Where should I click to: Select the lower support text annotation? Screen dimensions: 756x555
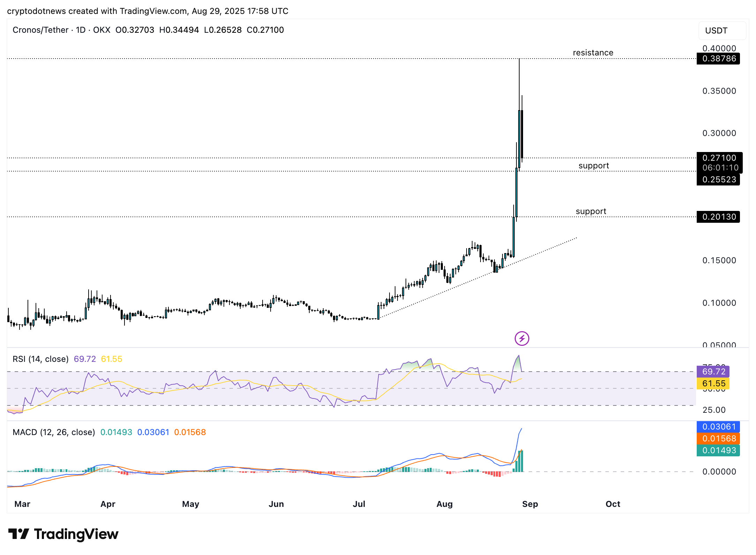[591, 211]
